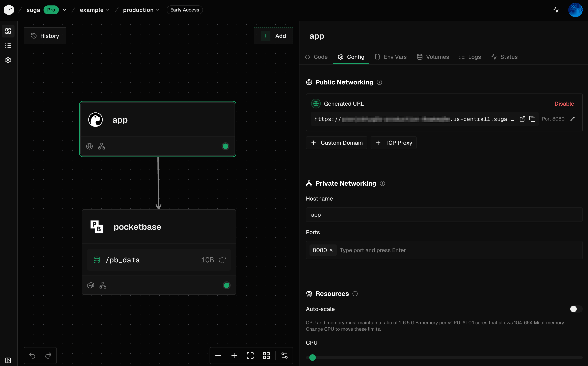The image size is (588, 366).
Task: Switch to the Logs tab
Action: pyautogui.click(x=470, y=57)
